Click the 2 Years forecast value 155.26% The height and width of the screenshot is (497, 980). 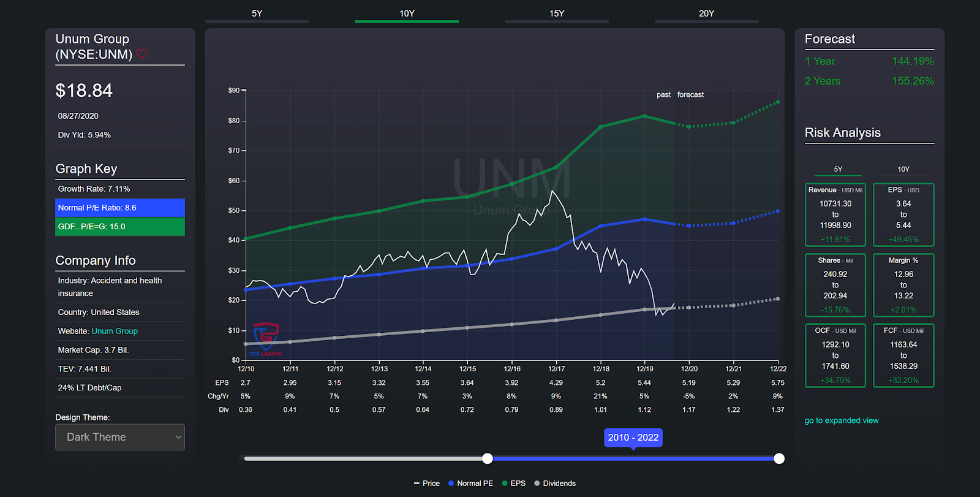tap(913, 81)
